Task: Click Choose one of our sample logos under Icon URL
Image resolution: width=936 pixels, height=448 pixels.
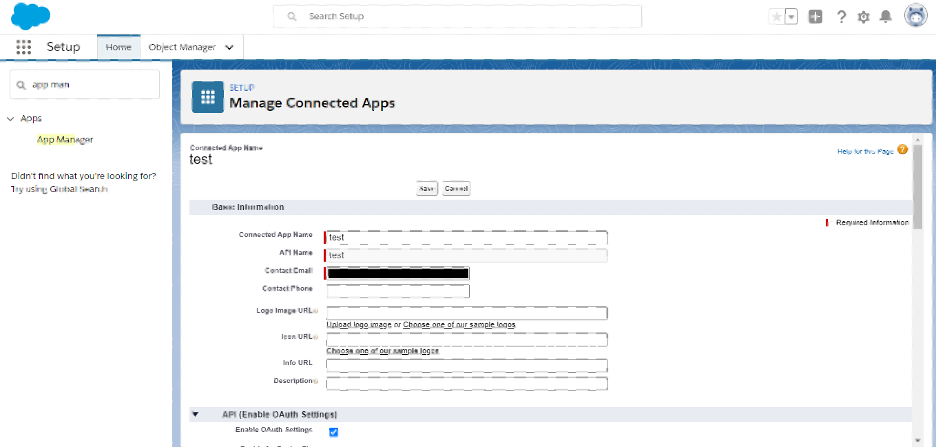Action: pos(383,351)
